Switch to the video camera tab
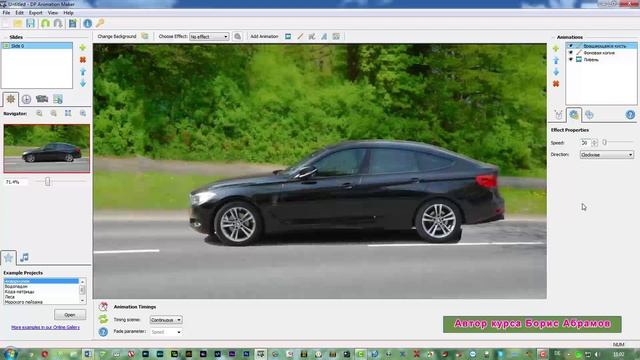Screen dimensions: 640x360 pos(42,99)
